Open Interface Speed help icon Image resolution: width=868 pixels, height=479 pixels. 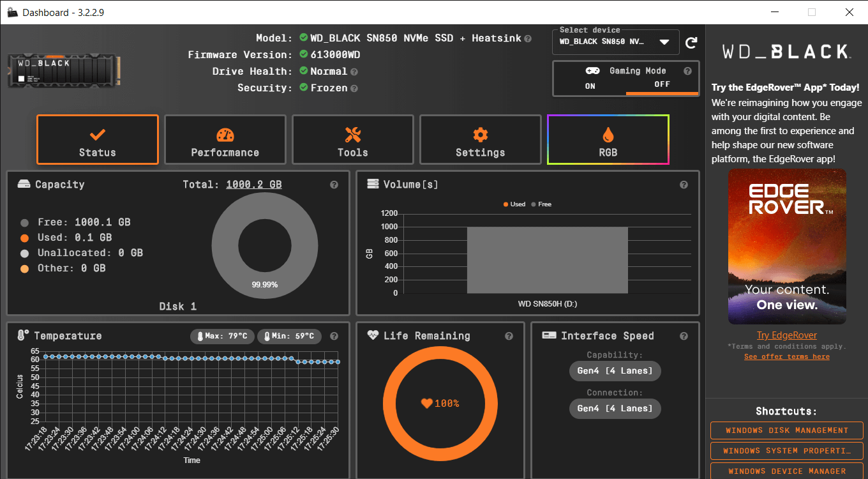point(684,336)
